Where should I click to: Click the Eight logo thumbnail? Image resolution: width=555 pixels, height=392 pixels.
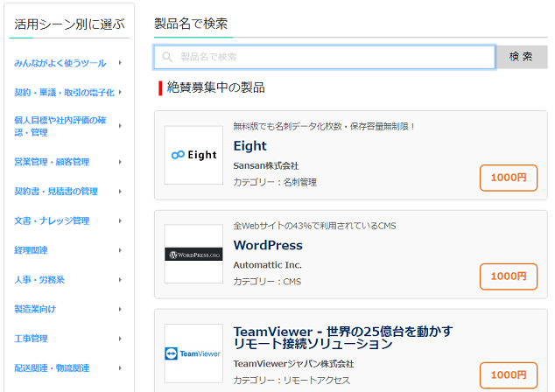(x=193, y=155)
